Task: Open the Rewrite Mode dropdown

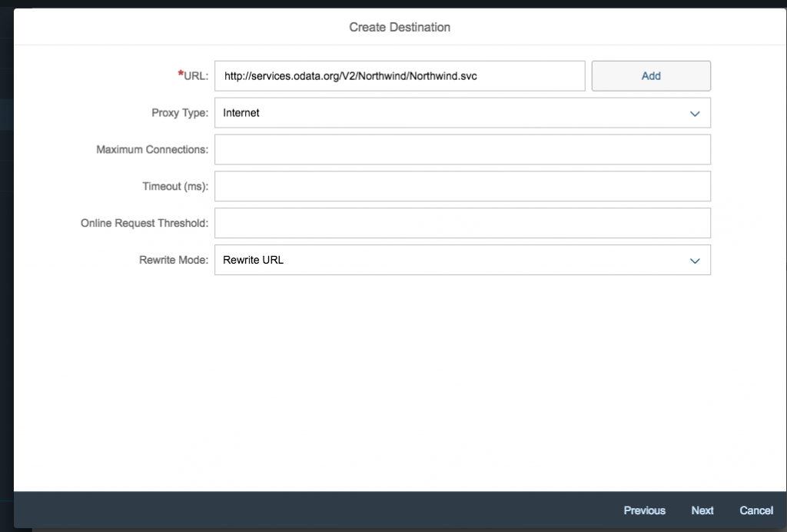Action: pyautogui.click(x=462, y=260)
